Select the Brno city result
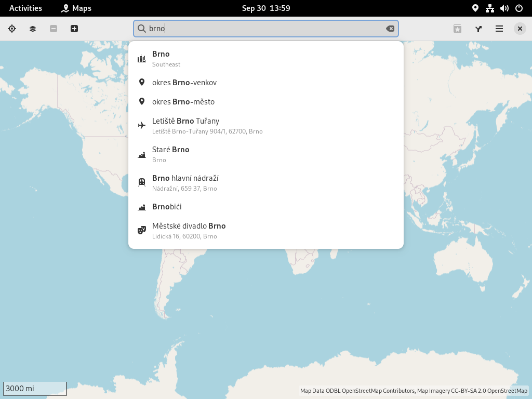Screen dimensions: 532x399 tap(266, 59)
